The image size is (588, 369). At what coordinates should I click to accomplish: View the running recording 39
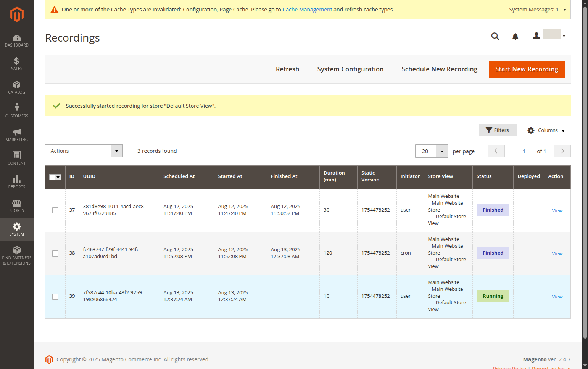click(x=557, y=297)
